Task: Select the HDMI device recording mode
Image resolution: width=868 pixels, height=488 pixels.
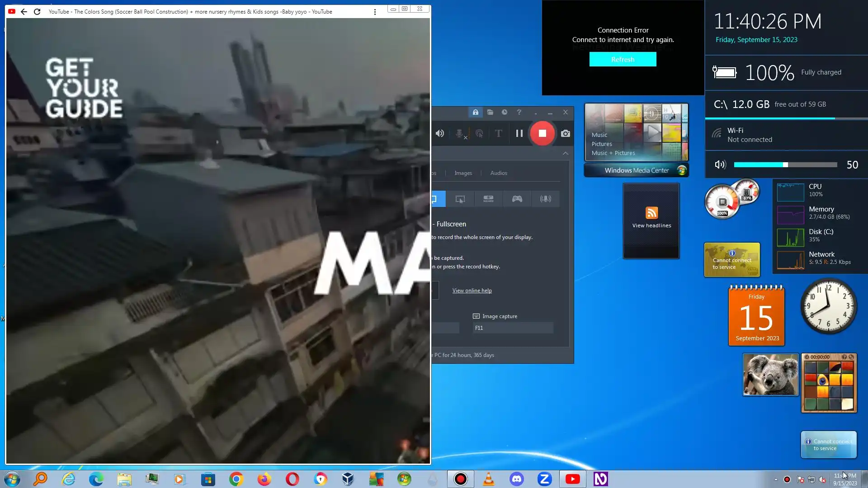Action: [x=488, y=199]
